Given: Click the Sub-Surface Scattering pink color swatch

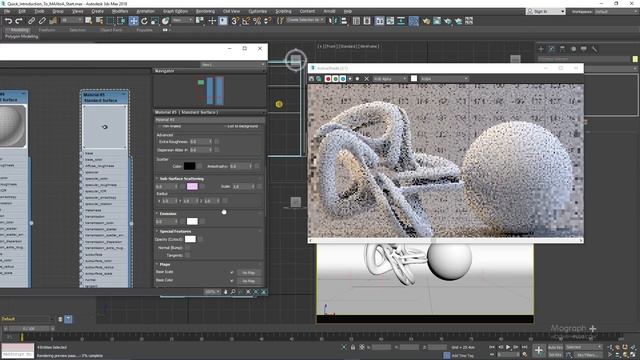Looking at the screenshot, I should [x=192, y=187].
